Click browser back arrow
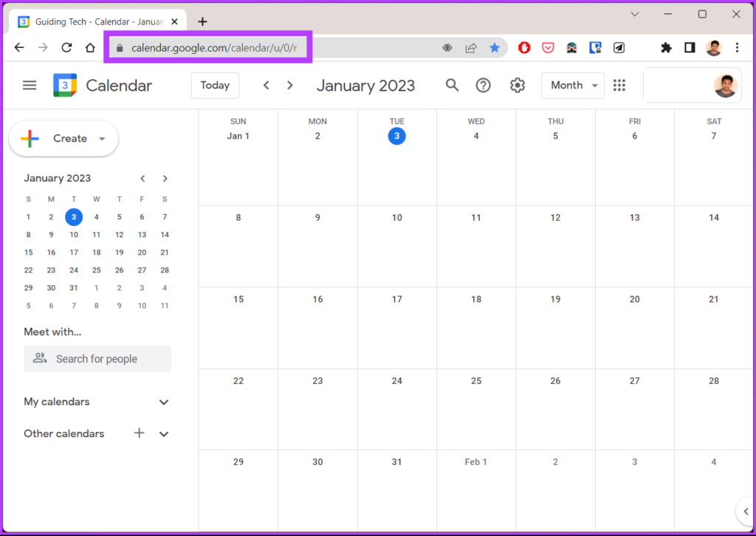The height and width of the screenshot is (536, 756). coord(19,47)
